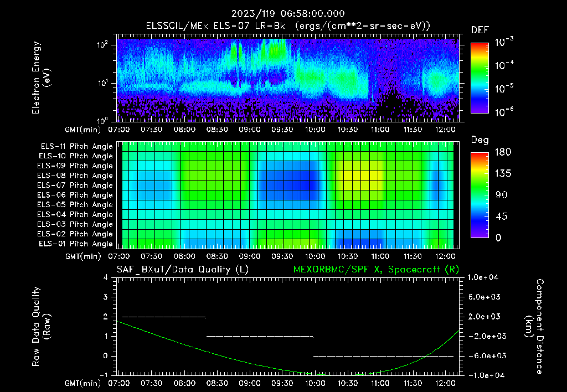Click the DEF colorbar label
Screen dimensions: 567x392
pyautogui.click(x=480, y=30)
